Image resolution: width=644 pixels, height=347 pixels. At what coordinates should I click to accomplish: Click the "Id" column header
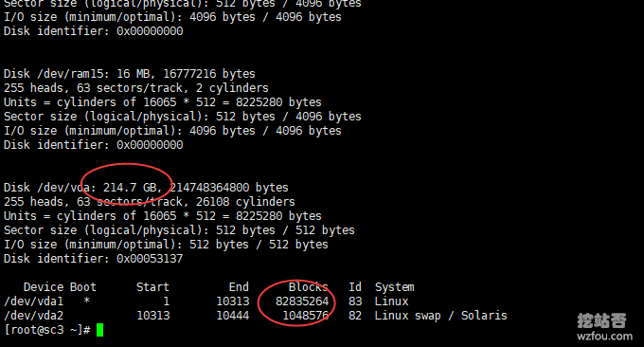[355, 287]
